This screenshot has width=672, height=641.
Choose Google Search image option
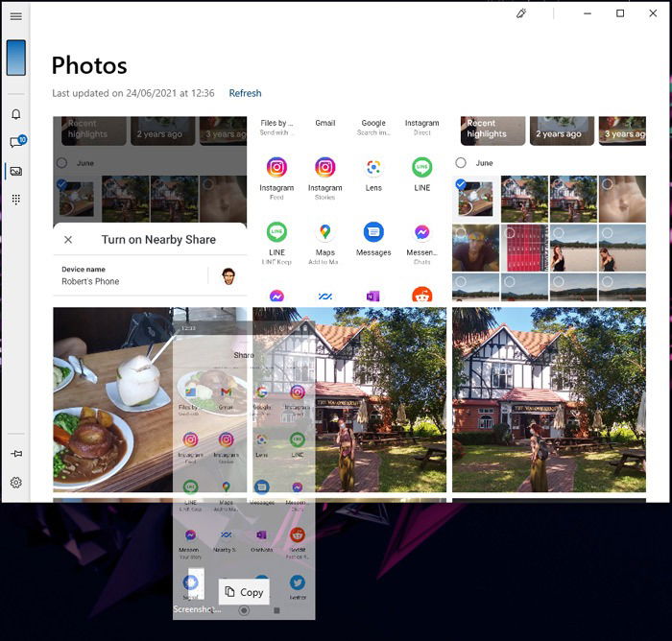point(373,128)
